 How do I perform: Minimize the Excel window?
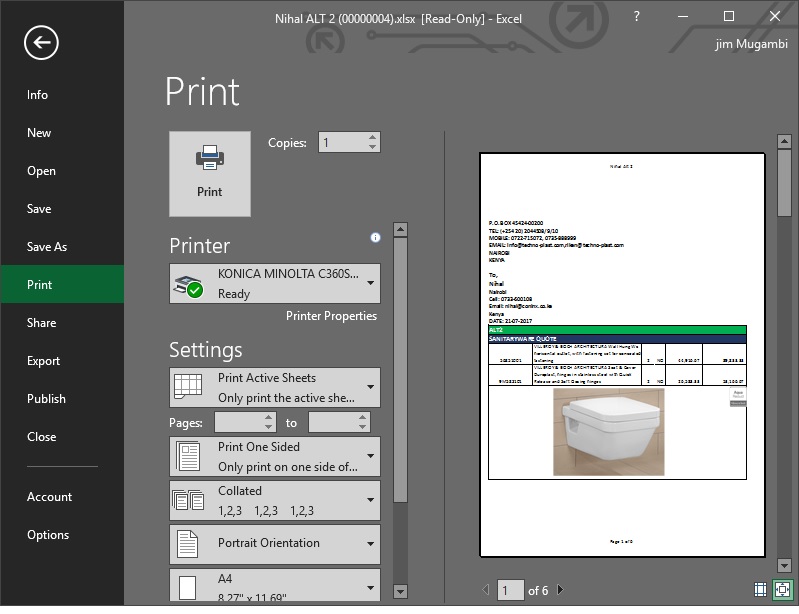683,16
